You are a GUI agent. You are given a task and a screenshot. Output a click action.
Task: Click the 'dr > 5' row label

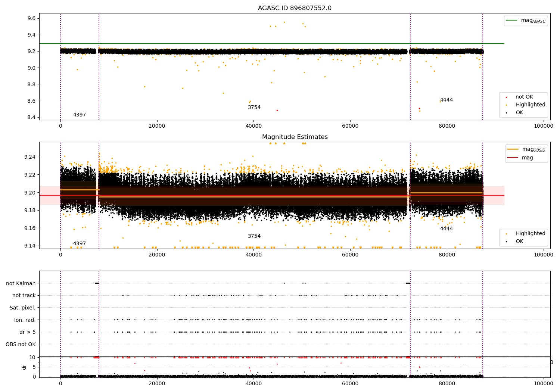(28, 332)
